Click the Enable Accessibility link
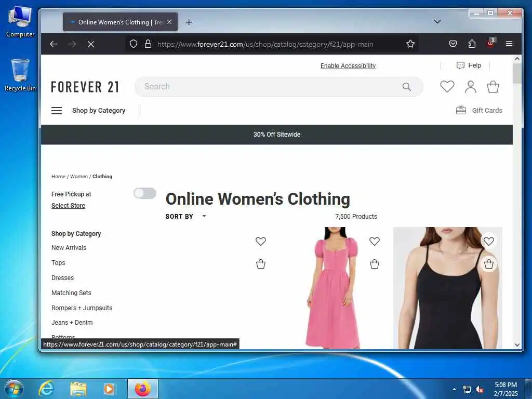The image size is (532, 399). click(348, 66)
